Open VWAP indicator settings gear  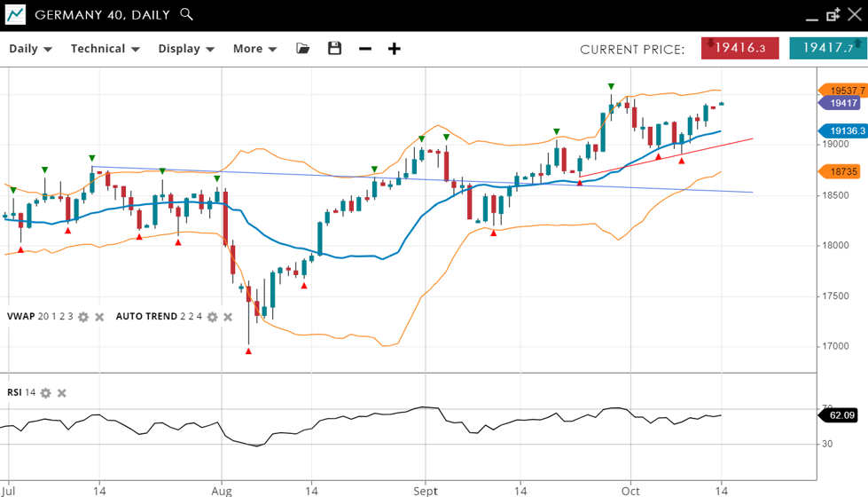83,317
